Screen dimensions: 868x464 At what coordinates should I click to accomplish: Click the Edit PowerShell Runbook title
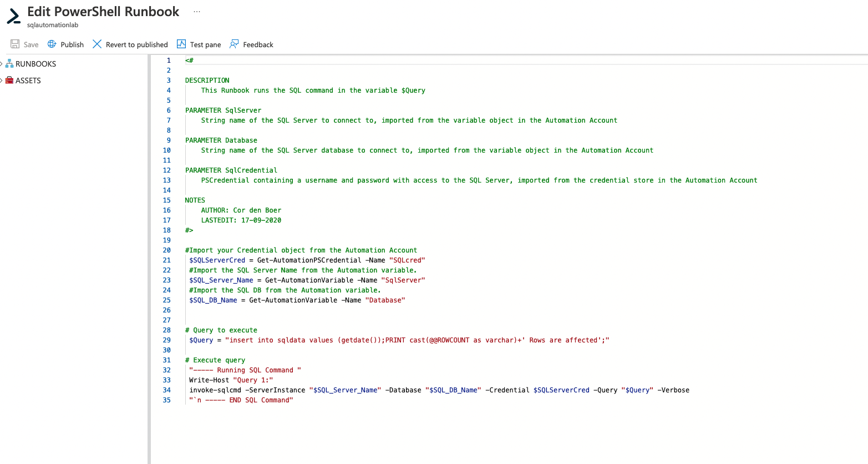[103, 12]
